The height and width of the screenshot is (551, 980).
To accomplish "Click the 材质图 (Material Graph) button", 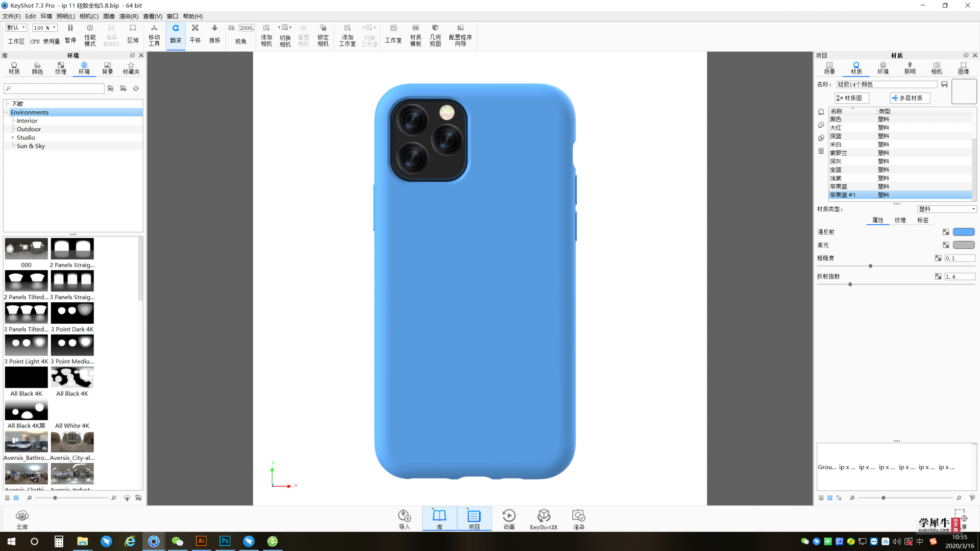I will click(852, 98).
